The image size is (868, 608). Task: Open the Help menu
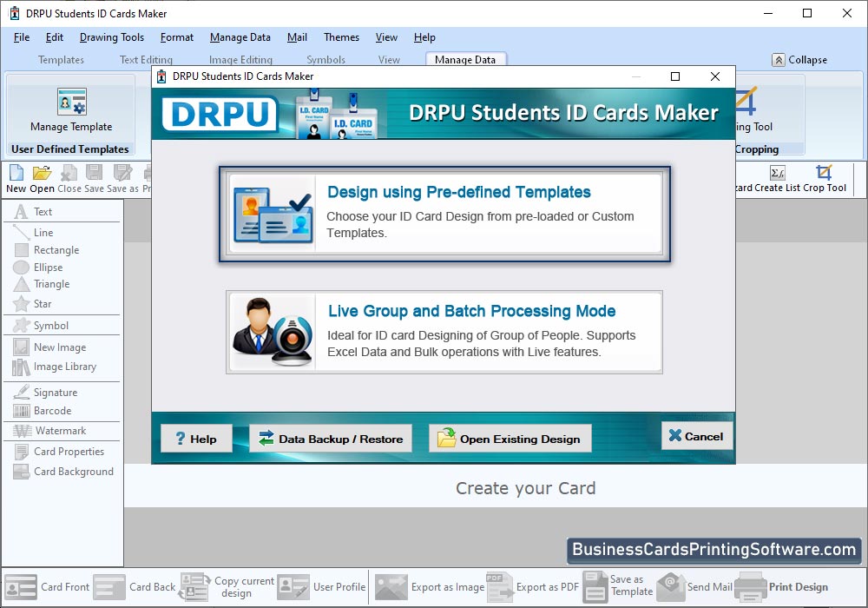(x=424, y=37)
